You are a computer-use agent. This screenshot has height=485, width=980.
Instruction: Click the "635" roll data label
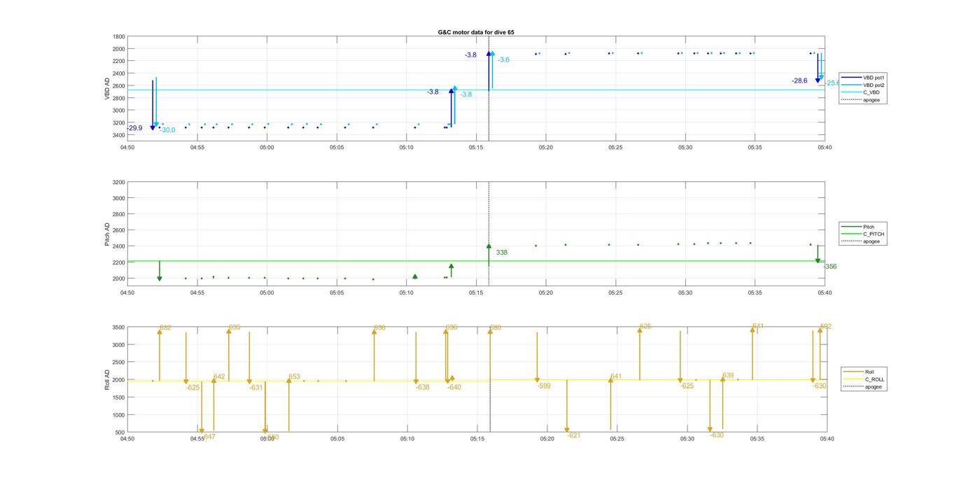coord(234,328)
